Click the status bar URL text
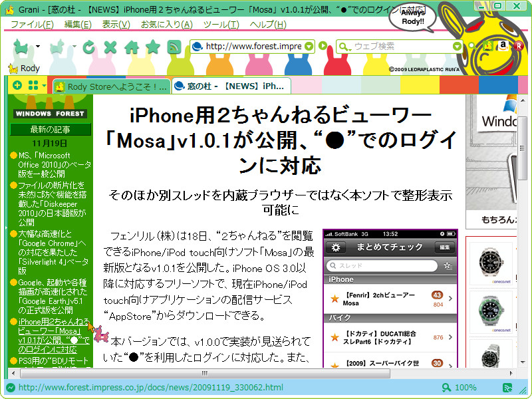The width and height of the screenshot is (532, 399). click(151, 388)
